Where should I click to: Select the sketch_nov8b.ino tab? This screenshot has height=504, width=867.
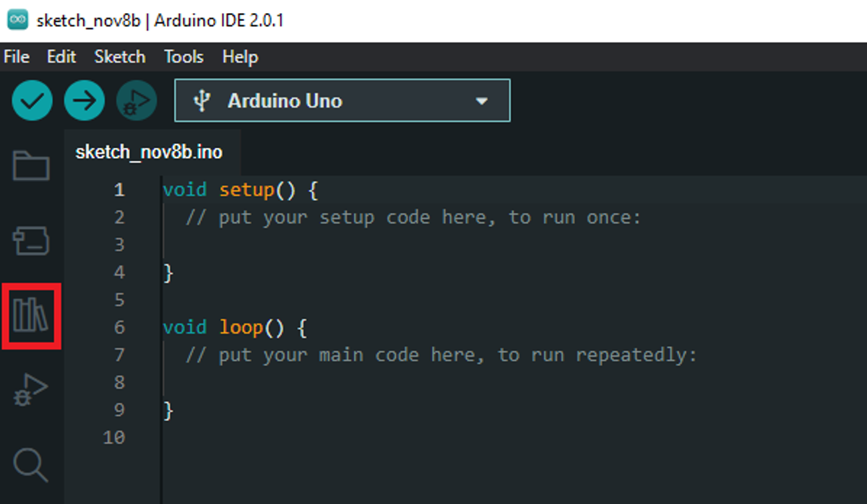point(149,152)
